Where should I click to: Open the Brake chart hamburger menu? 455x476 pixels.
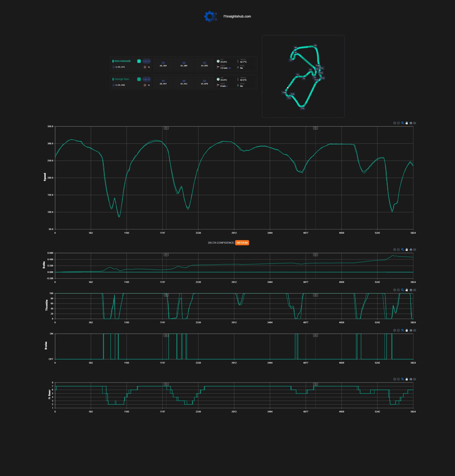414,330
